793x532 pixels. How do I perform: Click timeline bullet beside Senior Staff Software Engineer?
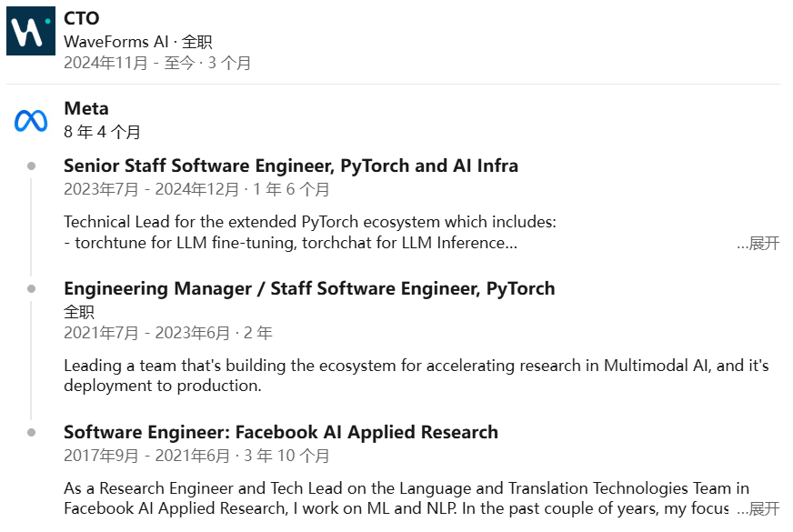[x=32, y=166]
